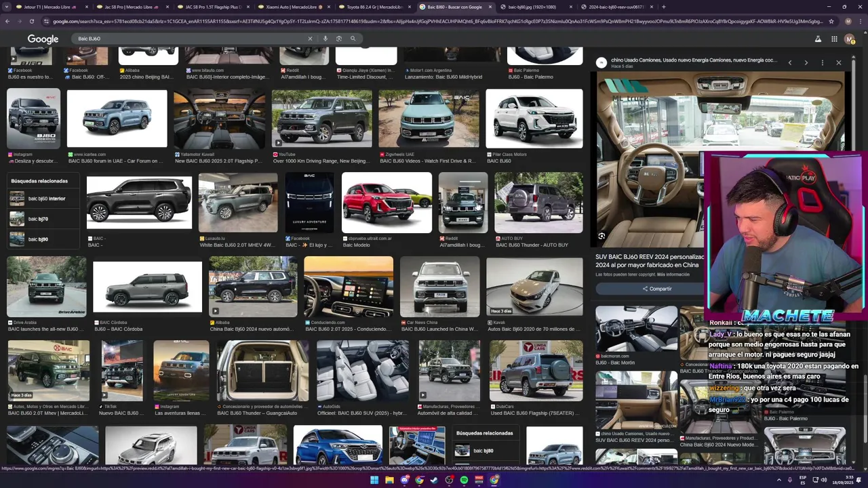868x488 pixels.
Task: Click inside the Google search input field
Action: tap(190, 39)
